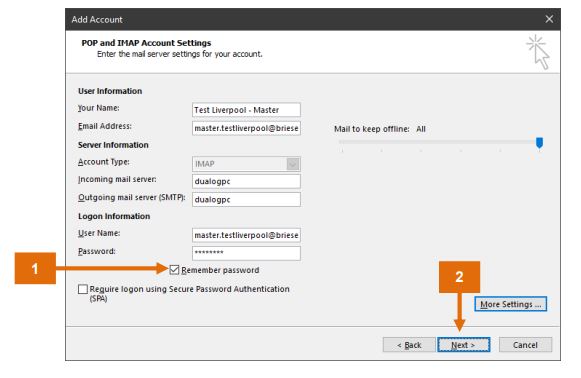Click the Your Name input field
The image size is (581, 378).
click(x=246, y=110)
